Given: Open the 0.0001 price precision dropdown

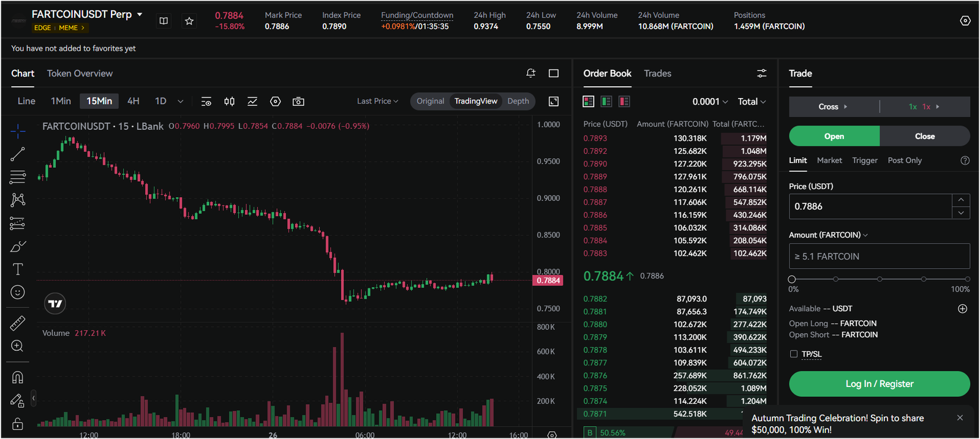Looking at the screenshot, I should (710, 102).
